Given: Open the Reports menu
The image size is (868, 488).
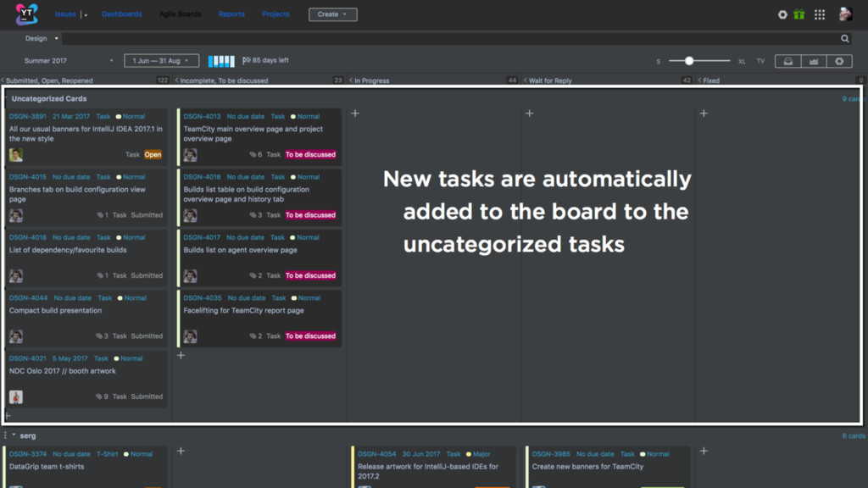Looking at the screenshot, I should 231,14.
